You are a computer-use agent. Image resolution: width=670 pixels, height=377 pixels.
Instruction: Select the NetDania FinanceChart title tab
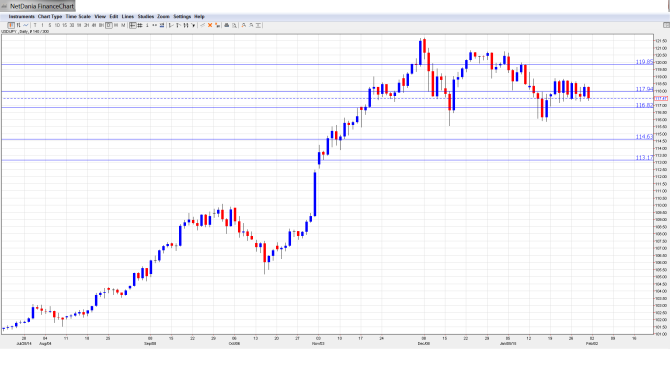[38, 6]
